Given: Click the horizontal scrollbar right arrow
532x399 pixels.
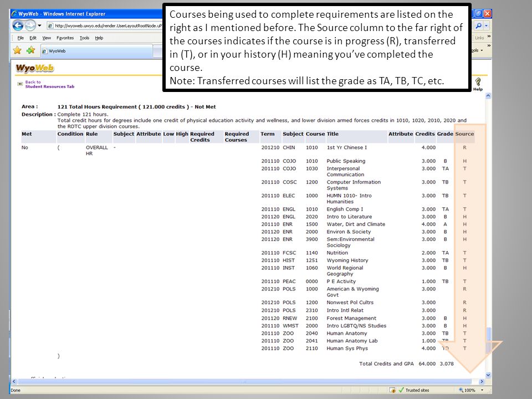Looking at the screenshot, I should tap(482, 381).
